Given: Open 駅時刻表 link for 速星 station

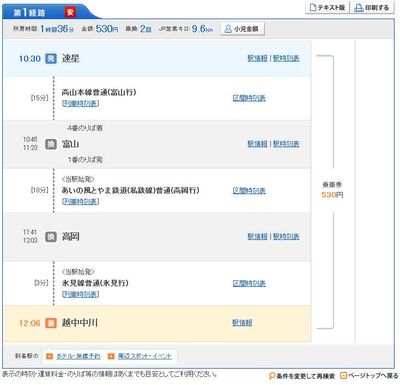Looking at the screenshot, I should click(286, 58).
